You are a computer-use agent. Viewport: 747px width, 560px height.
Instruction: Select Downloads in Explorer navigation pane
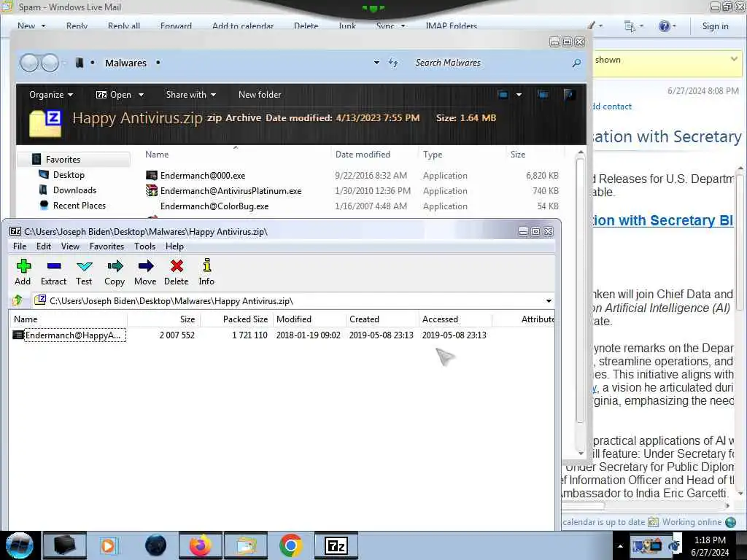tap(75, 190)
